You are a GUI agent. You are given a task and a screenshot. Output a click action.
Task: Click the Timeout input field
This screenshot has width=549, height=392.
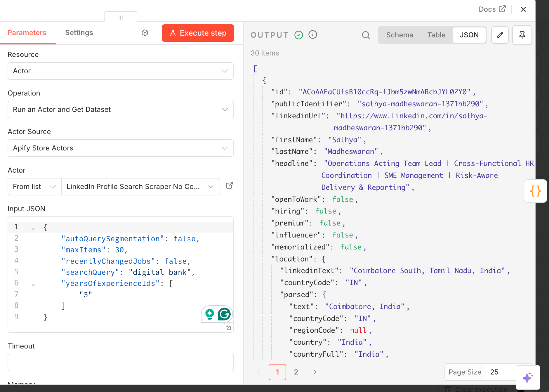point(120,362)
